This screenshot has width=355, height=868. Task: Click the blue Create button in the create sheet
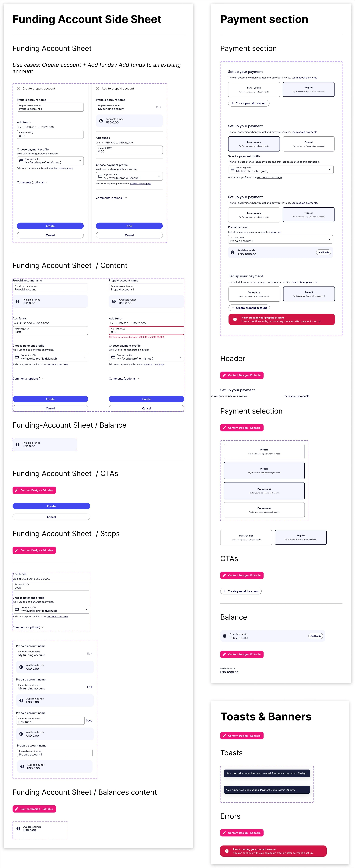(x=50, y=226)
